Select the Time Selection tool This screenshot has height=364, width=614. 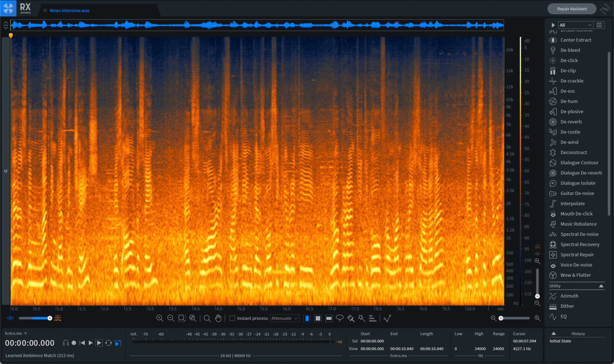click(x=307, y=318)
